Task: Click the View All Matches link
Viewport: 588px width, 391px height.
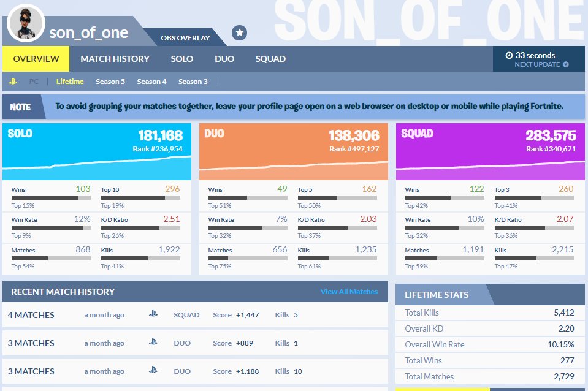Action: [349, 292]
